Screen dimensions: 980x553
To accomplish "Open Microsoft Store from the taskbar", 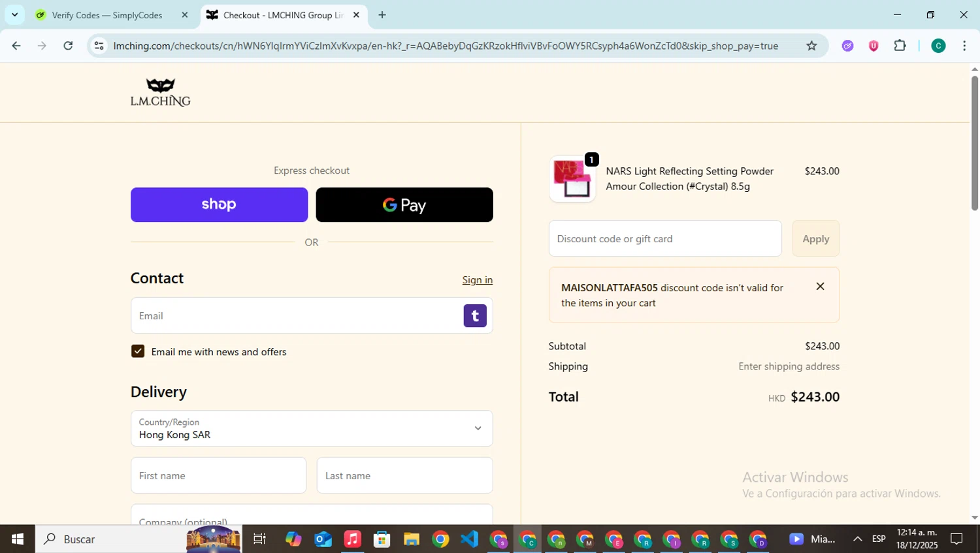I will click(x=382, y=539).
